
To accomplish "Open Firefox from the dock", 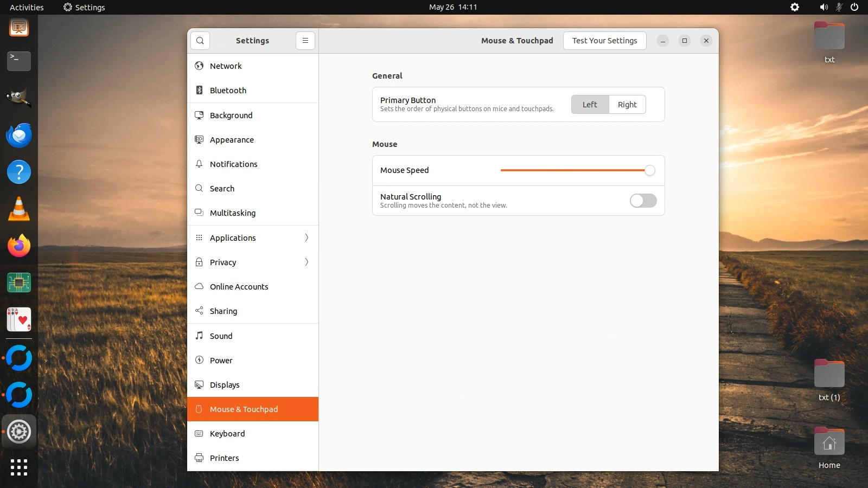I will click(19, 246).
